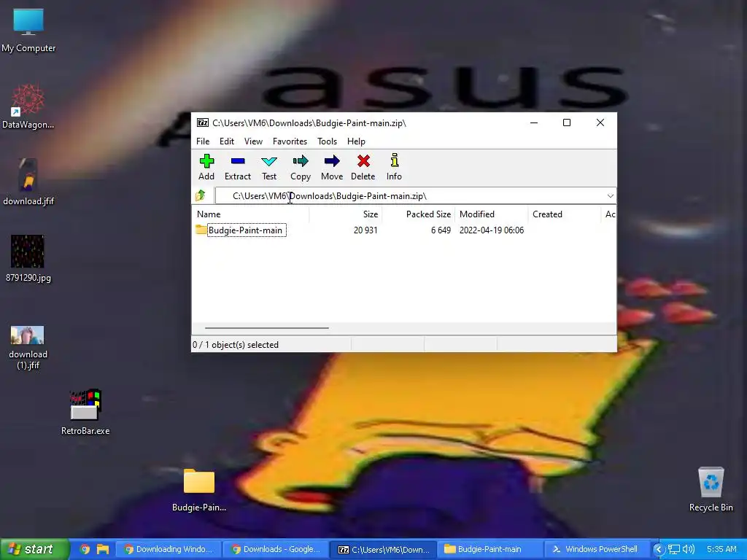Maximize the 7-Zip window
The height and width of the screenshot is (560, 747).
coord(566,122)
